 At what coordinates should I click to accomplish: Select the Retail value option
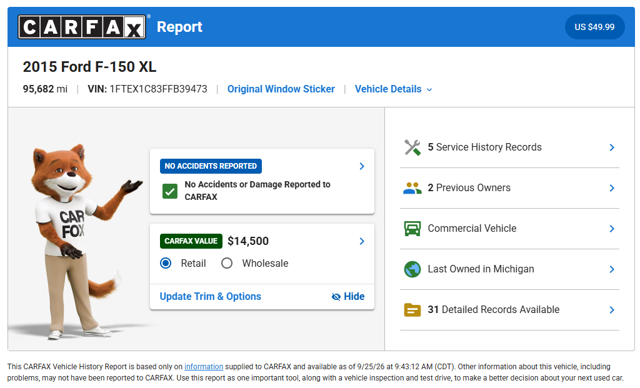[166, 263]
